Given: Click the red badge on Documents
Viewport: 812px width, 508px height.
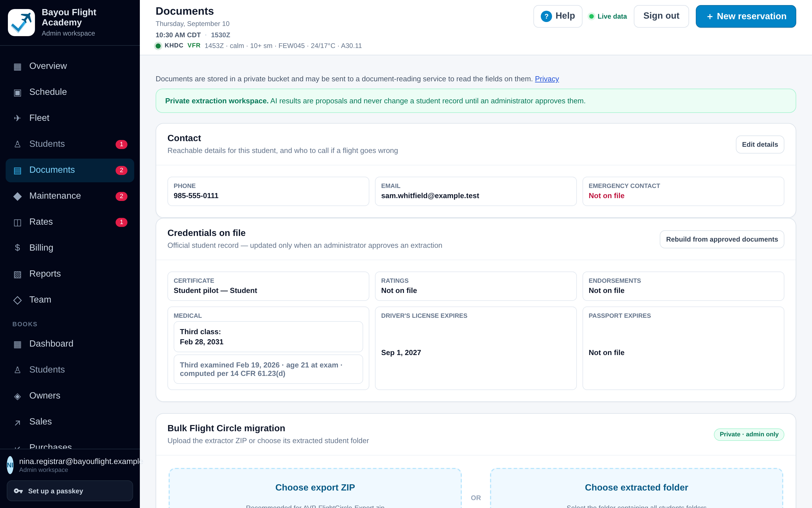Looking at the screenshot, I should click(122, 170).
